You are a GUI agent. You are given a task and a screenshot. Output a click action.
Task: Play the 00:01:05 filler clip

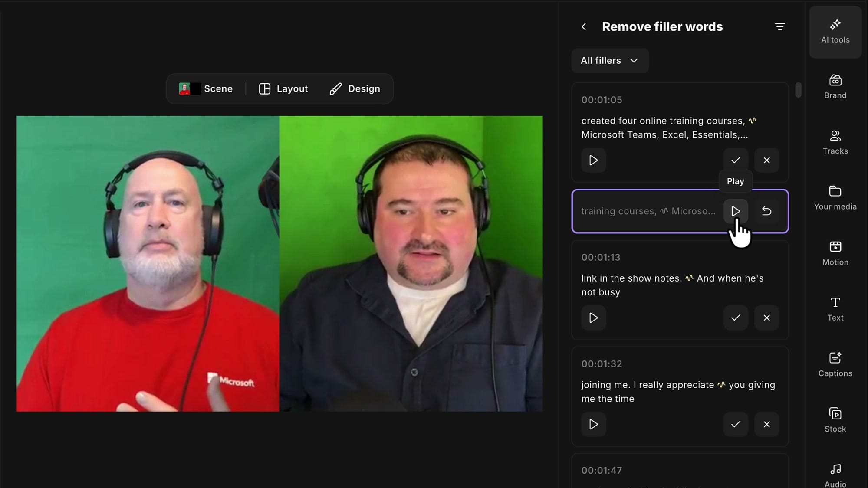593,160
